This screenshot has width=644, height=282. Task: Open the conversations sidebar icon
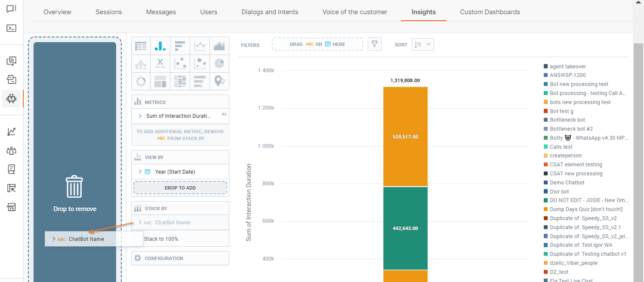pos(12,61)
